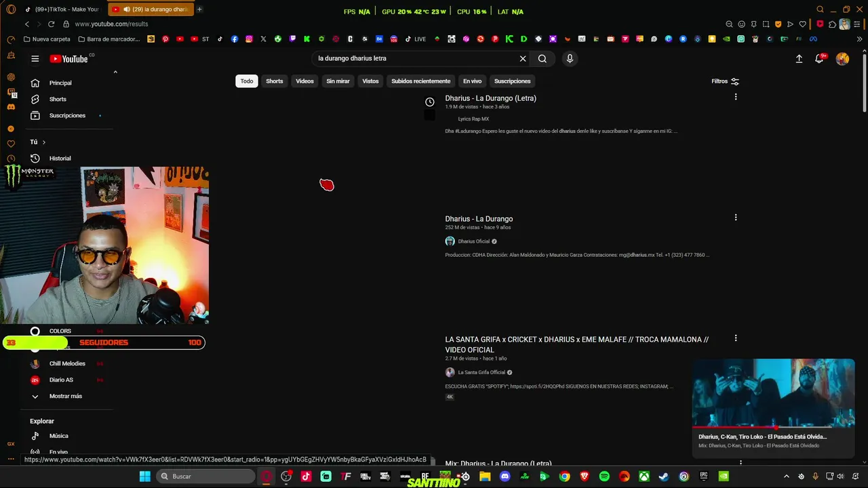Click the YouTube logo
Image resolution: width=868 pixels, height=488 pixels.
point(69,59)
